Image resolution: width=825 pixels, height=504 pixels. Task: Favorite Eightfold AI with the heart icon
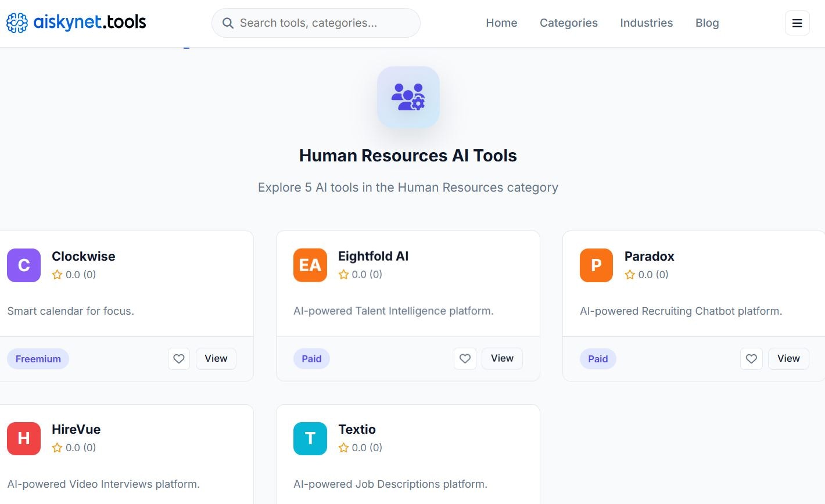(x=465, y=359)
